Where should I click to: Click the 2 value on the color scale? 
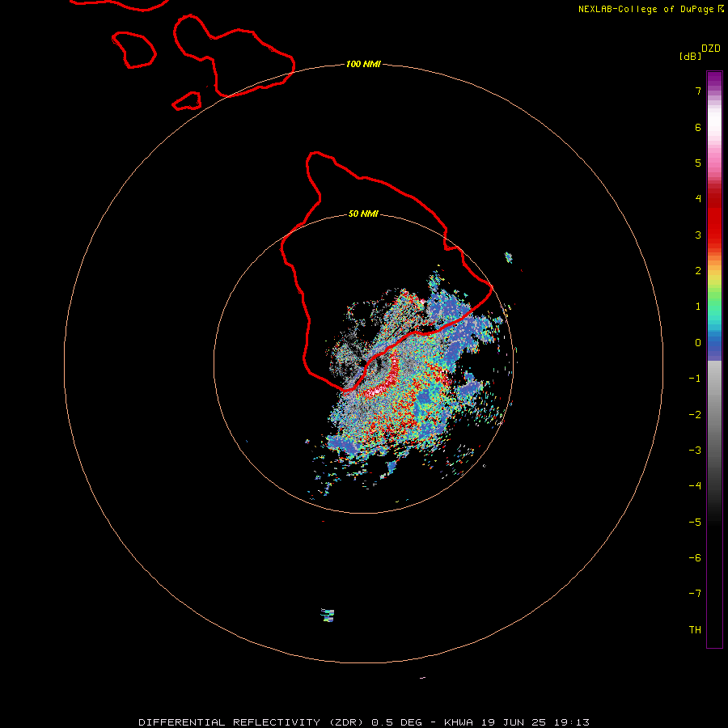tap(698, 271)
